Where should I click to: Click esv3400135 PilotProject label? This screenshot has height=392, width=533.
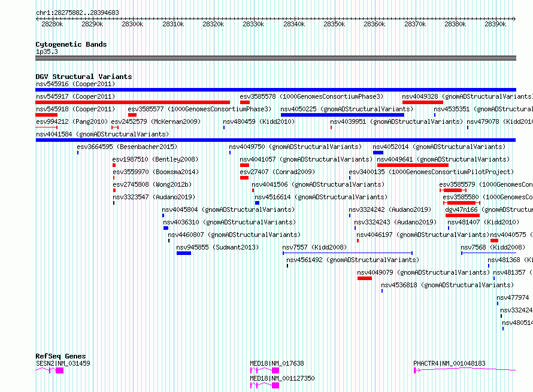coord(431,172)
